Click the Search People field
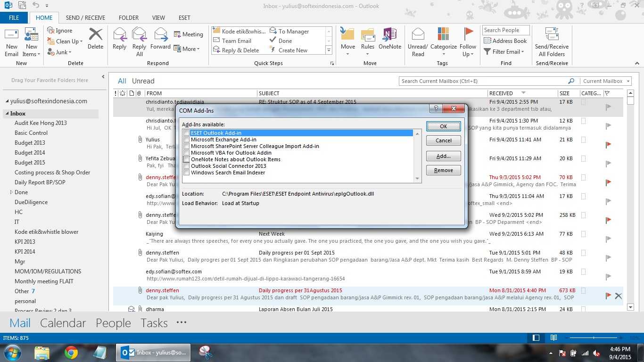 [x=506, y=30]
